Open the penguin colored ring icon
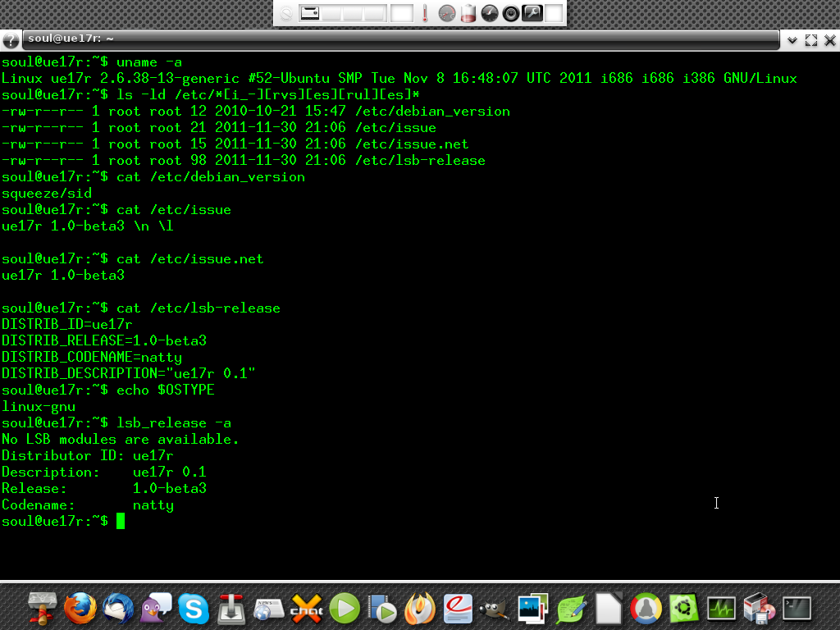 pyautogui.click(x=646, y=609)
